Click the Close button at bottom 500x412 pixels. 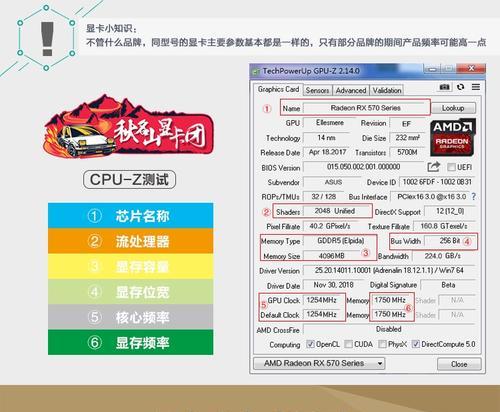coord(459,364)
